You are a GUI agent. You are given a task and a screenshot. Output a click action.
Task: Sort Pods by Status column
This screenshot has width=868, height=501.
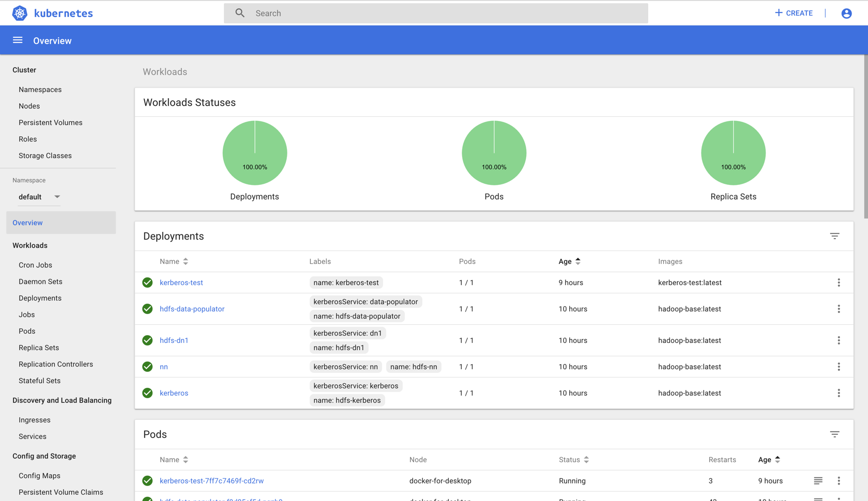[x=574, y=460]
